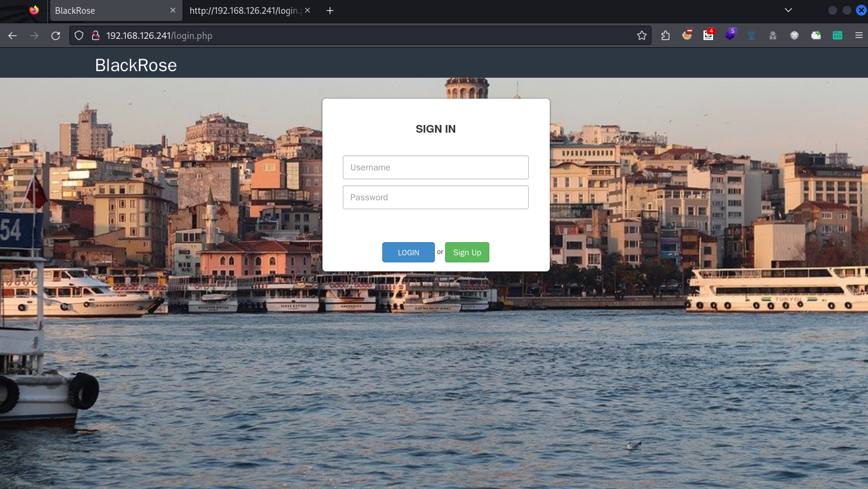Image resolution: width=868 pixels, height=489 pixels.
Task: Switch to the BlackRose tab
Action: pos(108,10)
